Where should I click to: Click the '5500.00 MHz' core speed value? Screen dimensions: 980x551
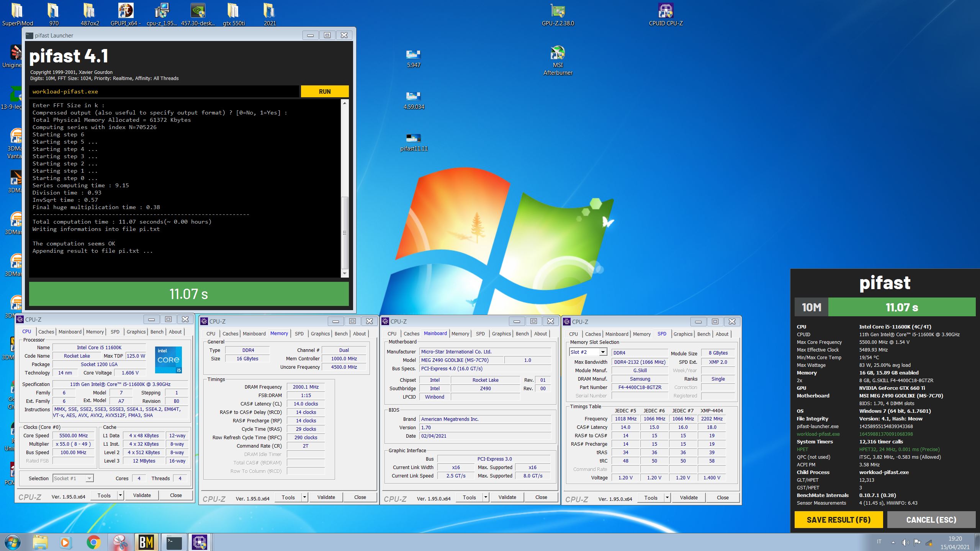[x=74, y=435]
